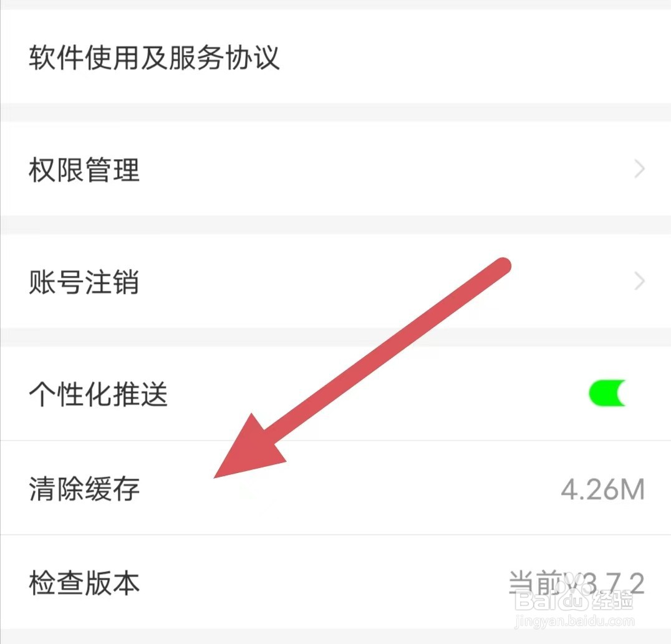
Task: Click the 经验 text in the watermark
Action: (x=612, y=600)
